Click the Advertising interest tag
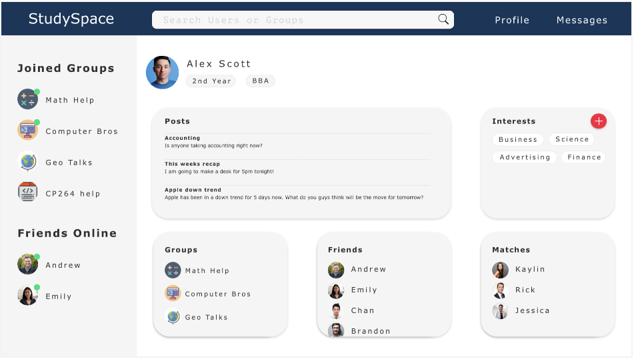 [x=525, y=157]
